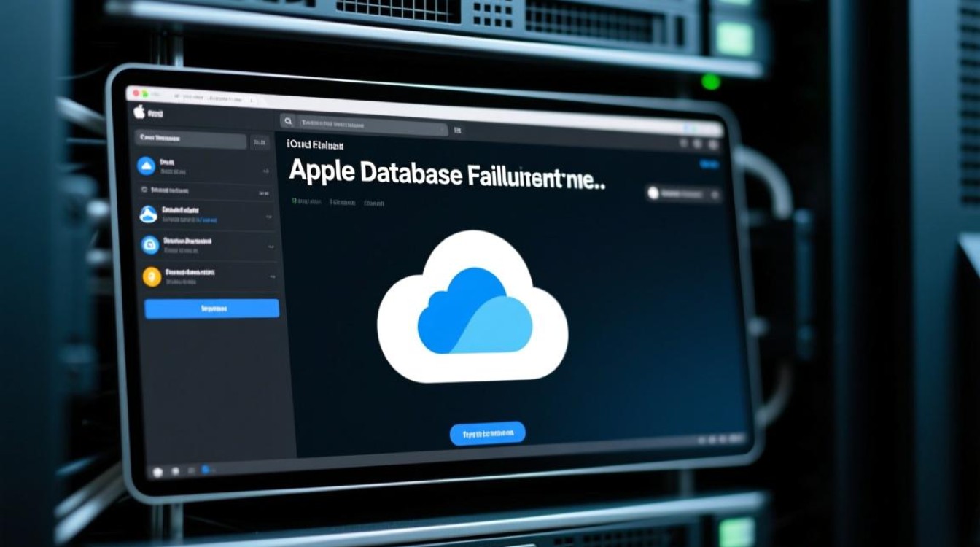
Task: Expand the chevron beside yellow icon item
Action: coord(272,278)
